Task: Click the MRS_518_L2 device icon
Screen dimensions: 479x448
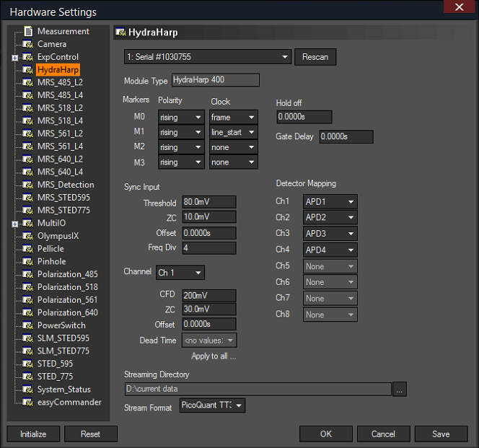Action: coord(28,108)
